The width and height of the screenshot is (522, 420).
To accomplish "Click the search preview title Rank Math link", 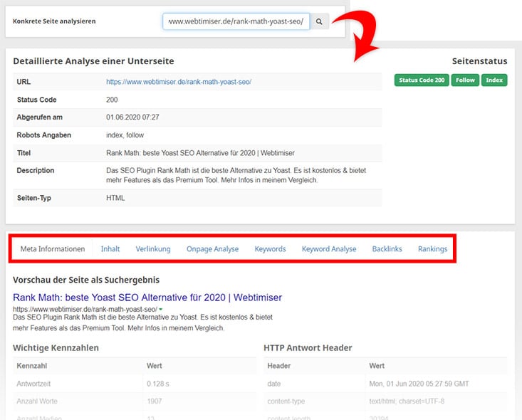I will point(147,298).
